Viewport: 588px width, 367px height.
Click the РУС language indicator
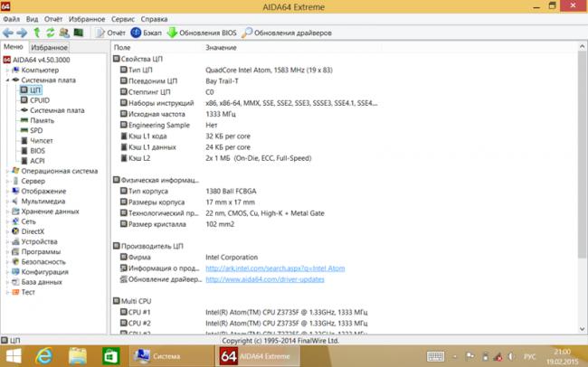pyautogui.click(x=529, y=356)
